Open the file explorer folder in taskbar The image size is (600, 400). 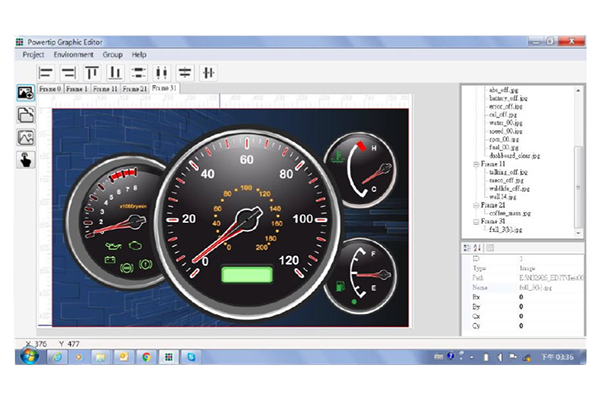click(101, 357)
